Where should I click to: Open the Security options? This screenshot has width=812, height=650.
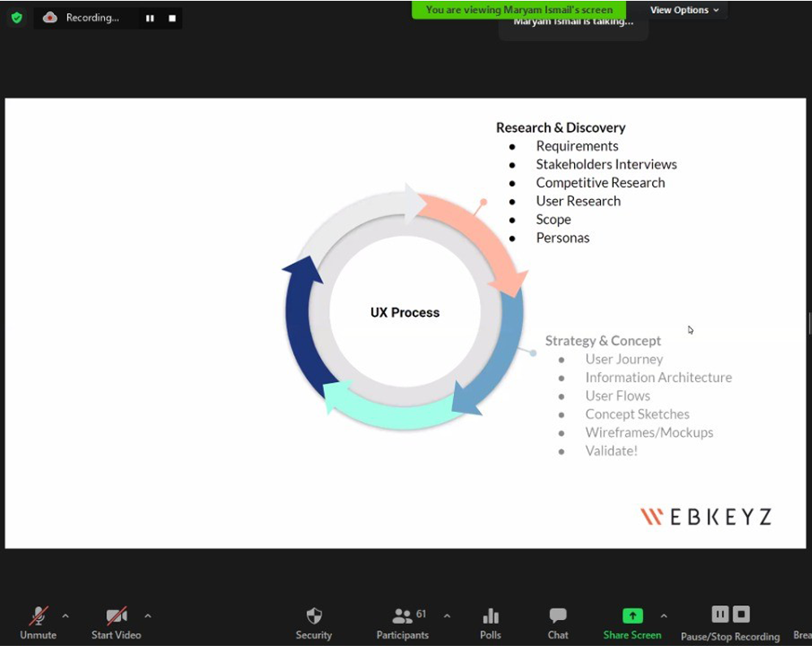(x=313, y=622)
